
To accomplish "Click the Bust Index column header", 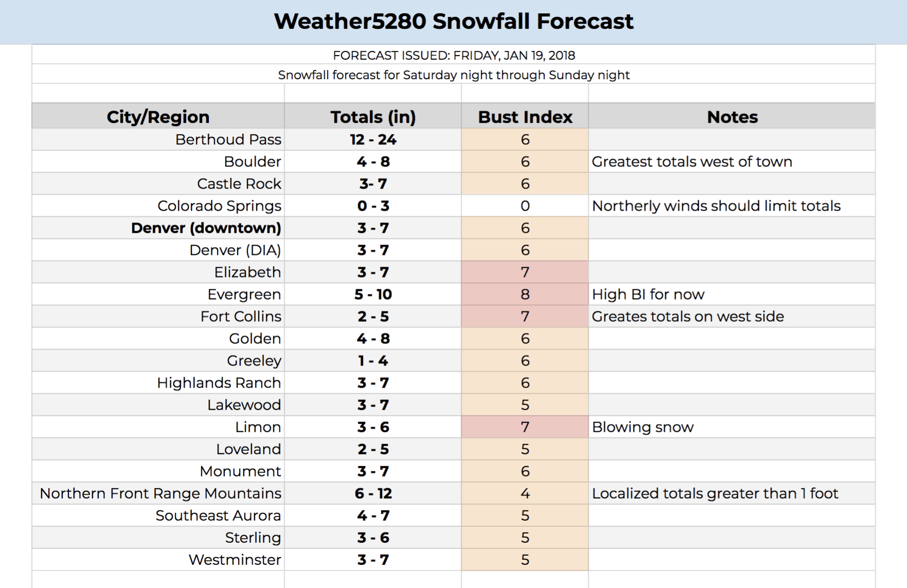I will (525, 116).
